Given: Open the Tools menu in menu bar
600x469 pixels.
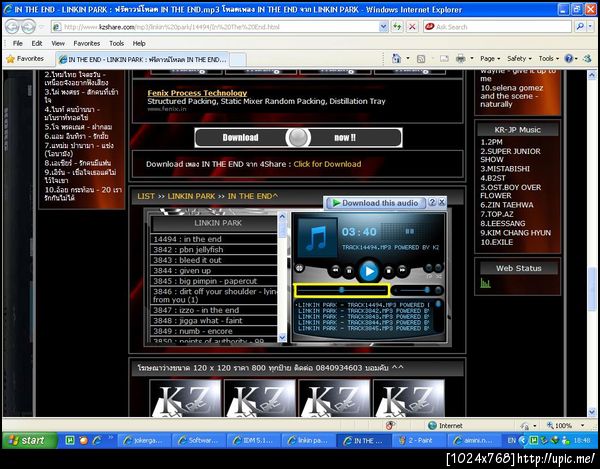Looking at the screenshot, I should [x=116, y=43].
